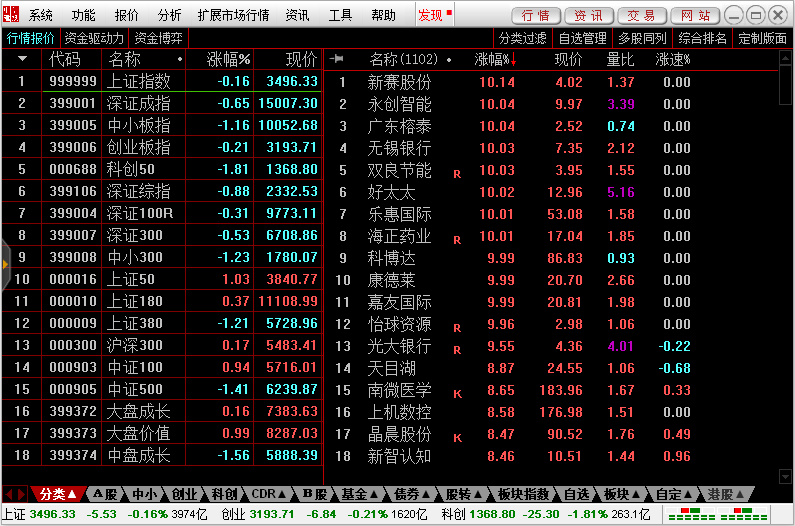Expand the 分类 category tab
Viewport: 795px width, 526px height.
tap(57, 494)
